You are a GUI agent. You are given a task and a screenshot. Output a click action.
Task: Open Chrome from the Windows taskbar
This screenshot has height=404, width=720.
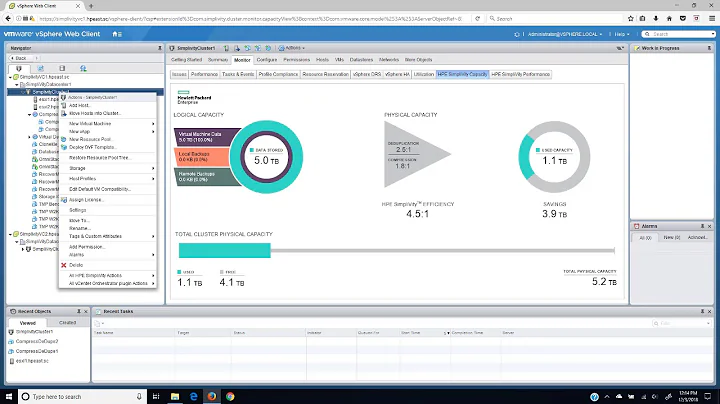point(230,396)
